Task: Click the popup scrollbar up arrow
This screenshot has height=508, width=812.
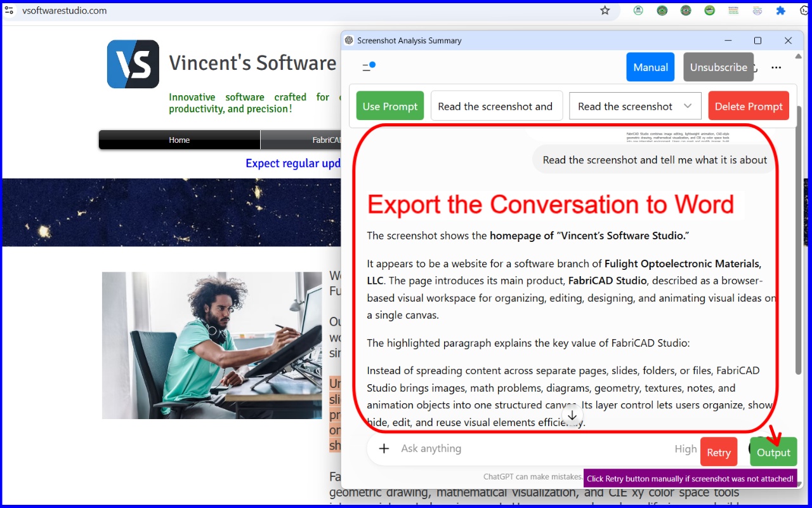Action: coord(798,56)
